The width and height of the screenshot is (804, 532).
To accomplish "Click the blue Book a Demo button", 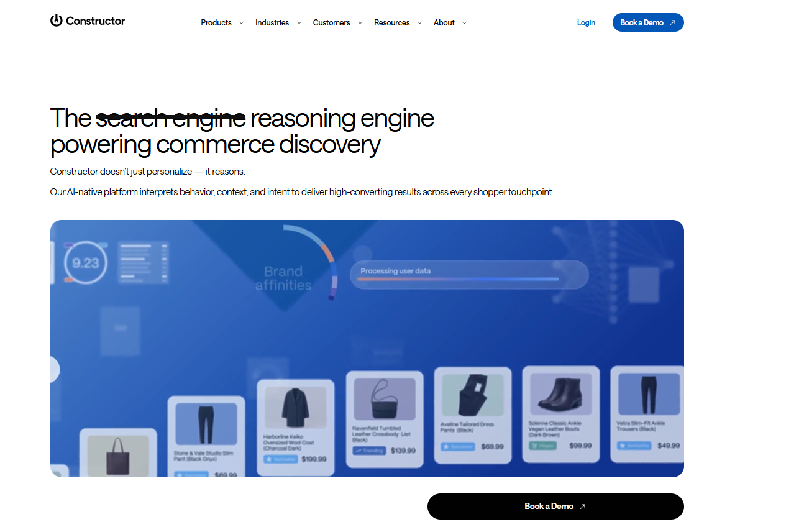I will tap(648, 22).
